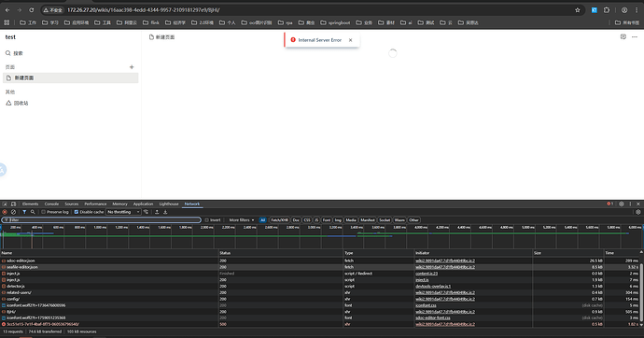Screen dimensions: 644x338
Task: Switch to the Application tab
Action: 143,204
